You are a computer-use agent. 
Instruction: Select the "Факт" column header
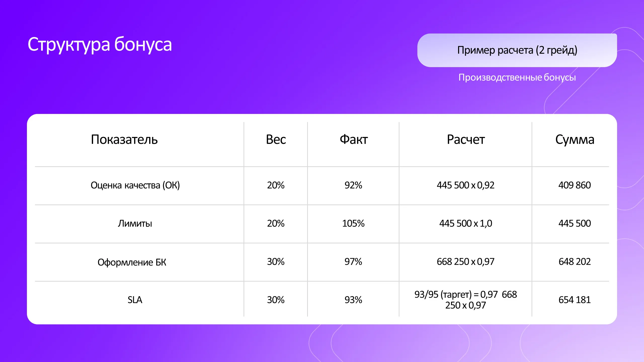click(x=353, y=140)
